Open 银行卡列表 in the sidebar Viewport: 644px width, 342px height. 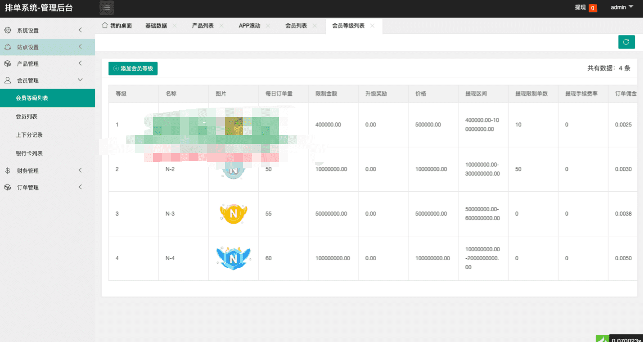pyautogui.click(x=29, y=153)
